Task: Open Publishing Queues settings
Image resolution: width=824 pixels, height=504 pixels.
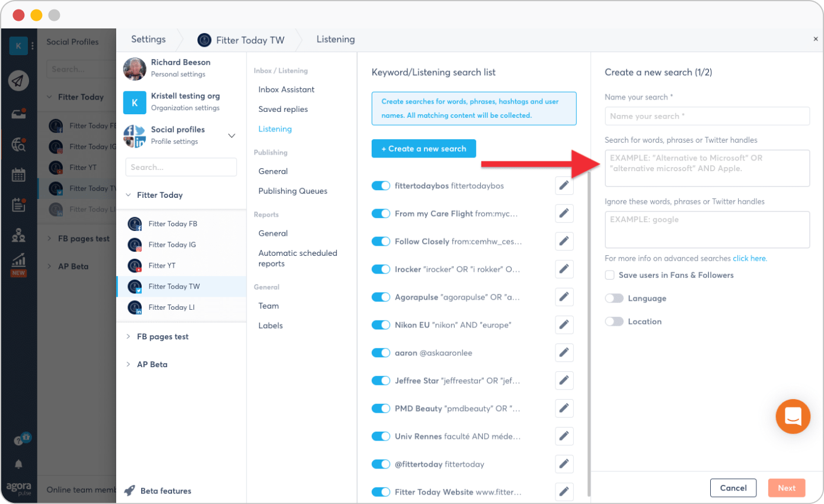Action: pyautogui.click(x=293, y=191)
